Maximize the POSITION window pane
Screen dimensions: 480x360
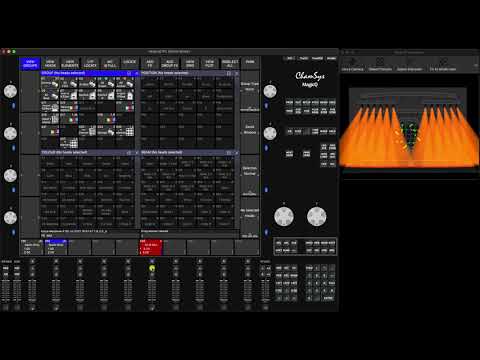click(229, 73)
